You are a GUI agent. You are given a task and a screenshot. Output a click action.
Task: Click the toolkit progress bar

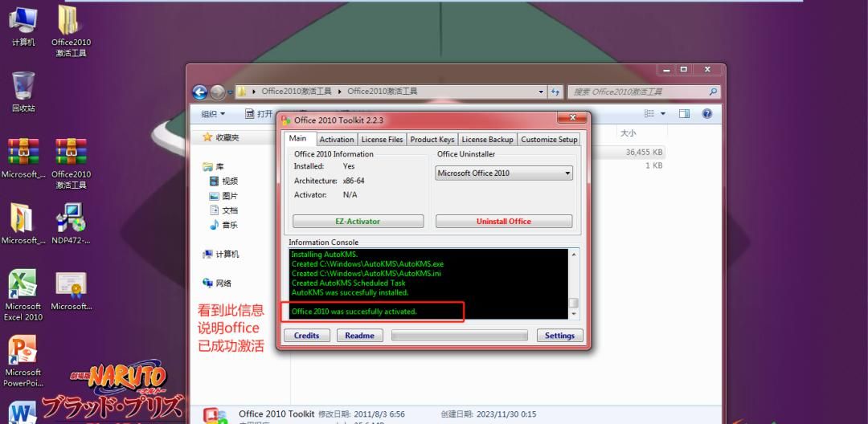[460, 336]
